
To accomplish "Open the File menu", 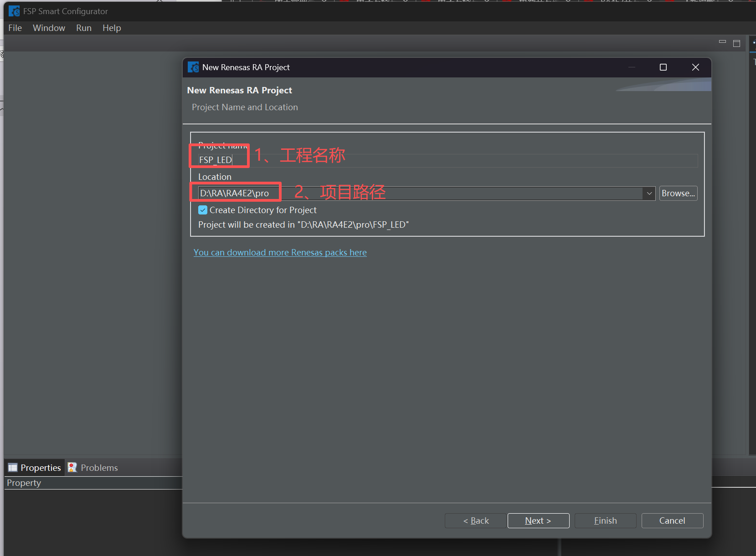I will coord(15,28).
